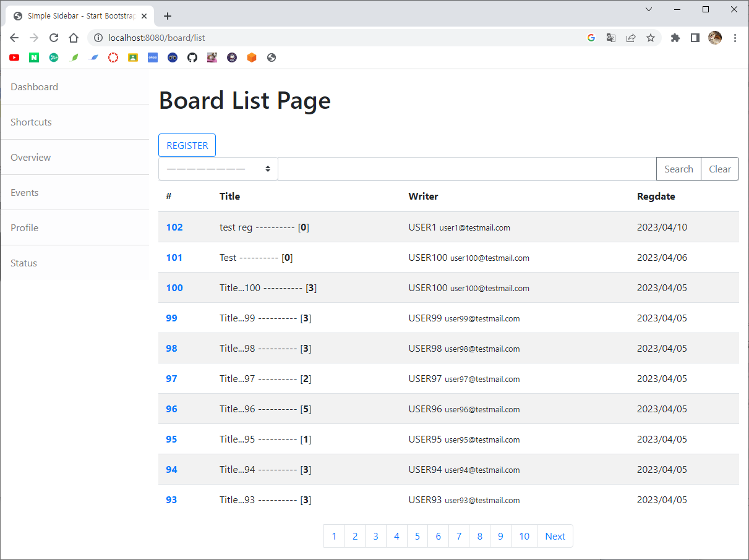This screenshot has height=560, width=749.
Task: Click Next in the pagination
Action: coord(555,537)
